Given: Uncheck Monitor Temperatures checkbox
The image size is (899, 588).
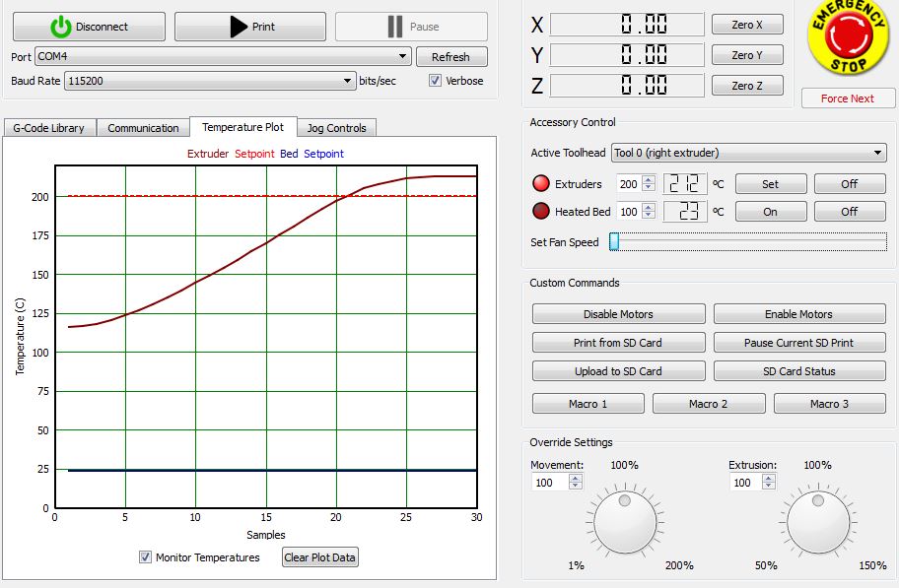Looking at the screenshot, I should [x=146, y=557].
